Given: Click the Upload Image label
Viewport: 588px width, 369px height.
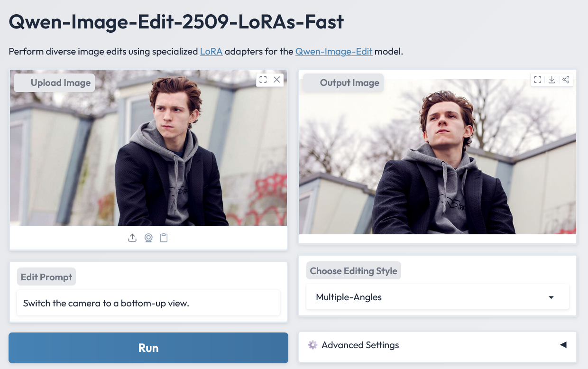Looking at the screenshot, I should pos(60,83).
